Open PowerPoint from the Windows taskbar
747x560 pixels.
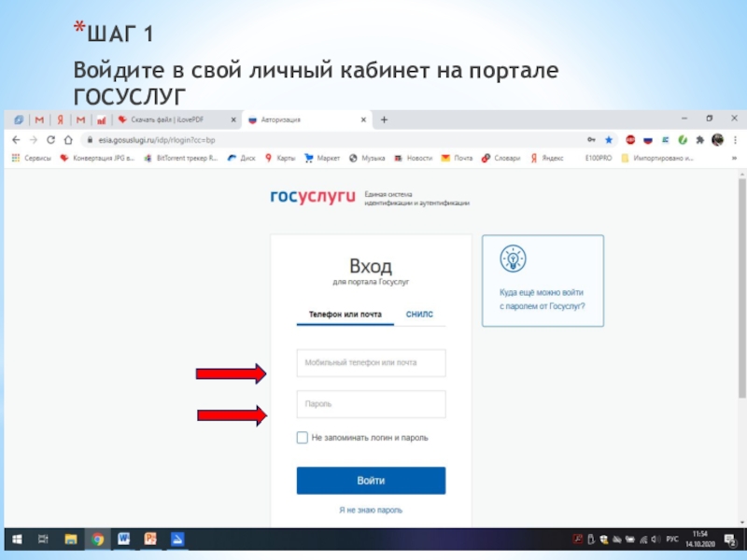pos(149,539)
